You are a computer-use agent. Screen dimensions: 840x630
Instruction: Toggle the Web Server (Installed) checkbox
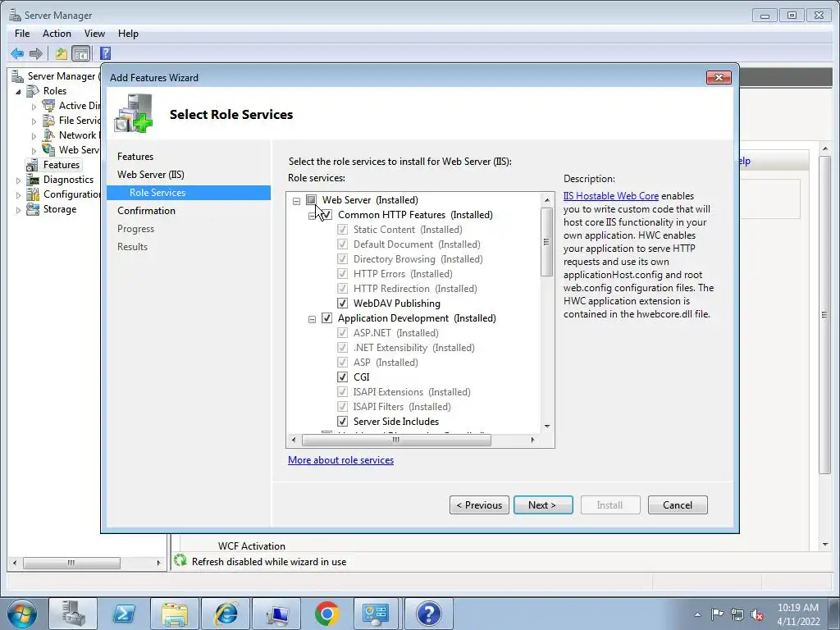(x=311, y=200)
